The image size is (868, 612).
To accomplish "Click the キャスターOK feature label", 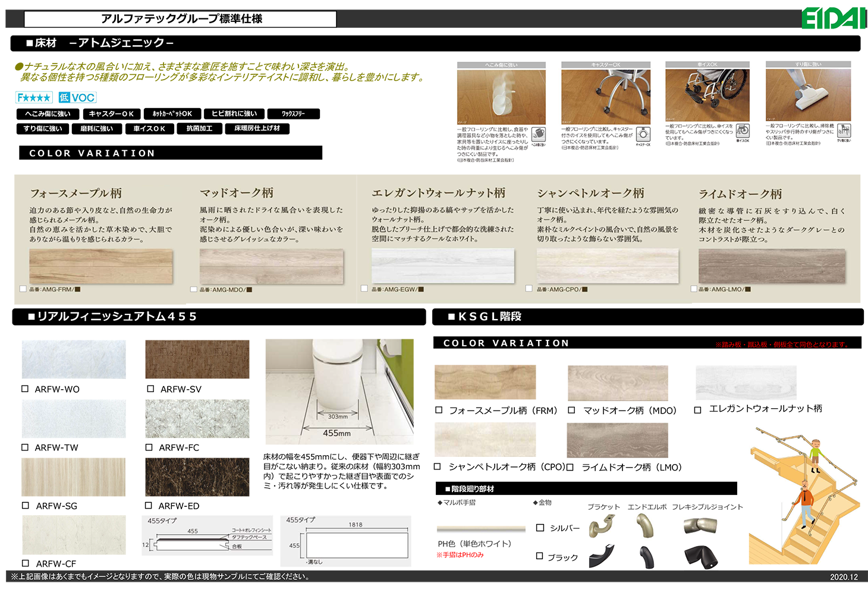I will tap(112, 113).
